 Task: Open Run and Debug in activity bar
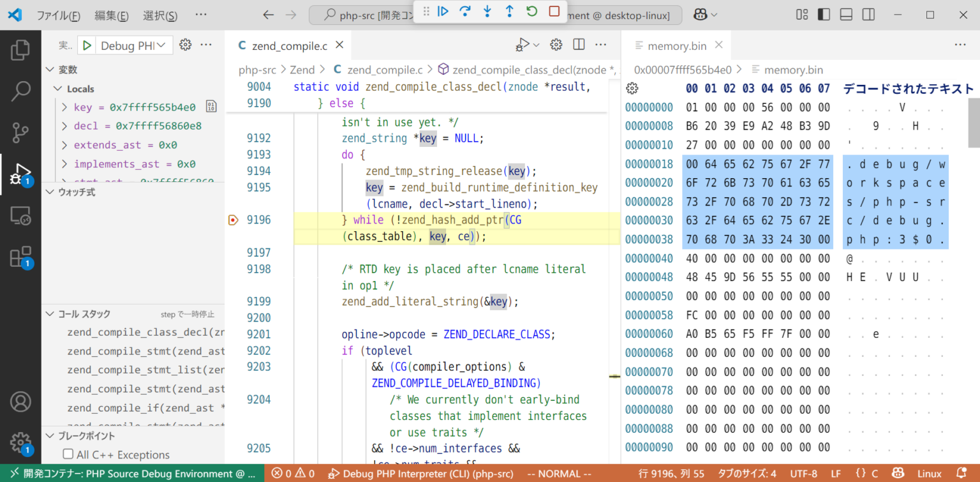point(21,171)
